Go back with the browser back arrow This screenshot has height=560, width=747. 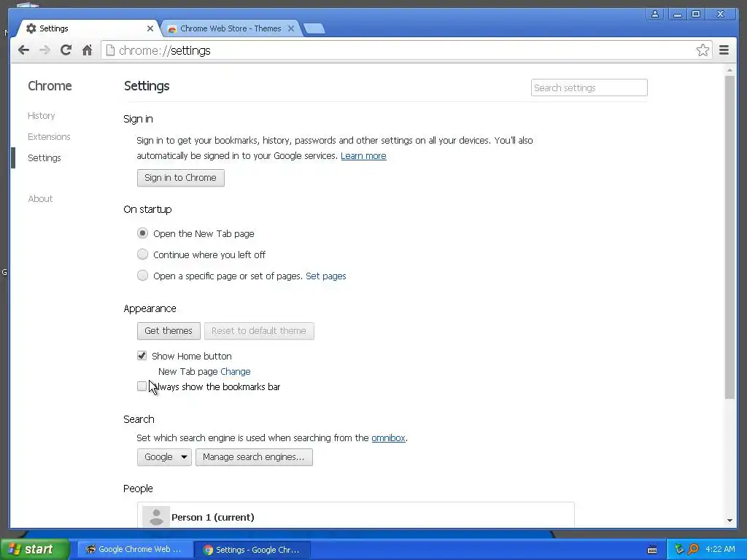click(x=23, y=50)
